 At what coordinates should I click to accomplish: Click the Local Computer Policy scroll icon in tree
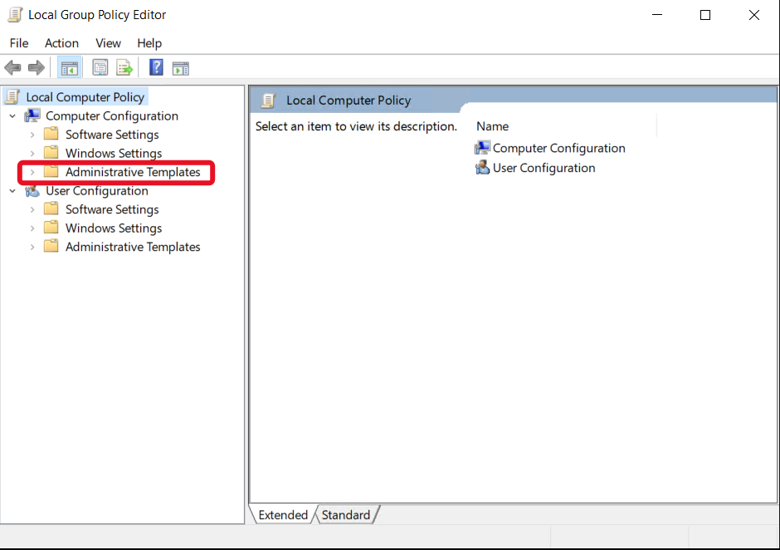click(x=12, y=97)
